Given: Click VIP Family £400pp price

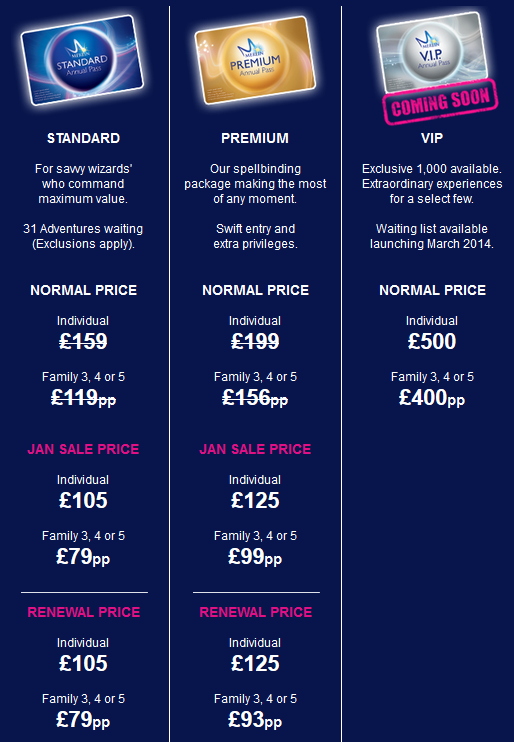Looking at the screenshot, I should coord(432,398).
